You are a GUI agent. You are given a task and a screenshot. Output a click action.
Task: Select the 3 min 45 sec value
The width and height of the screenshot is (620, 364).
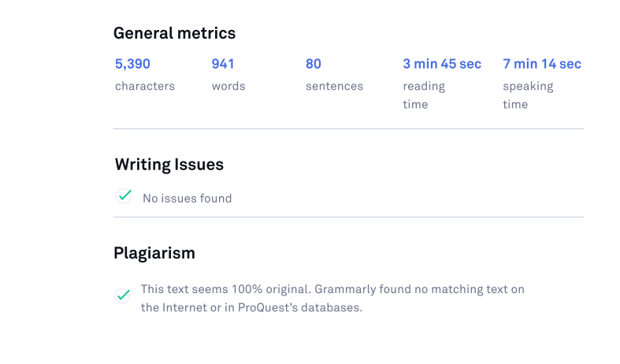click(x=442, y=64)
